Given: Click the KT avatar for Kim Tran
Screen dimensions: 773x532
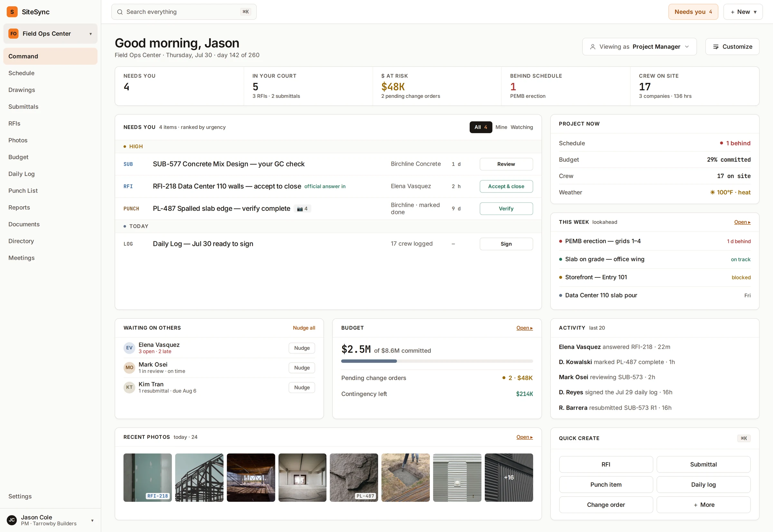Looking at the screenshot, I should click(129, 387).
